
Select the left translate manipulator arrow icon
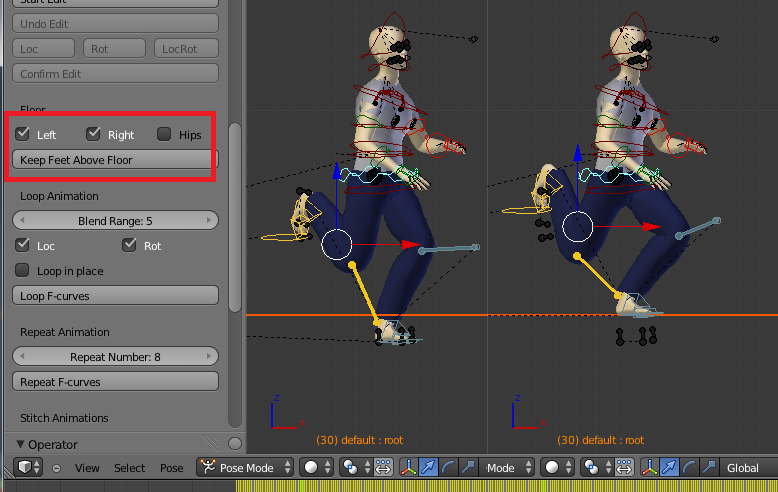pos(428,467)
